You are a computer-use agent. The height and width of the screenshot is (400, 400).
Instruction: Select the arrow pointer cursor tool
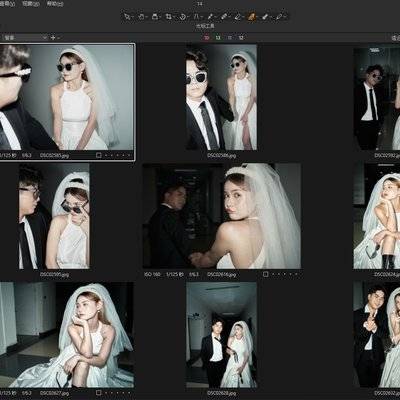click(127, 16)
